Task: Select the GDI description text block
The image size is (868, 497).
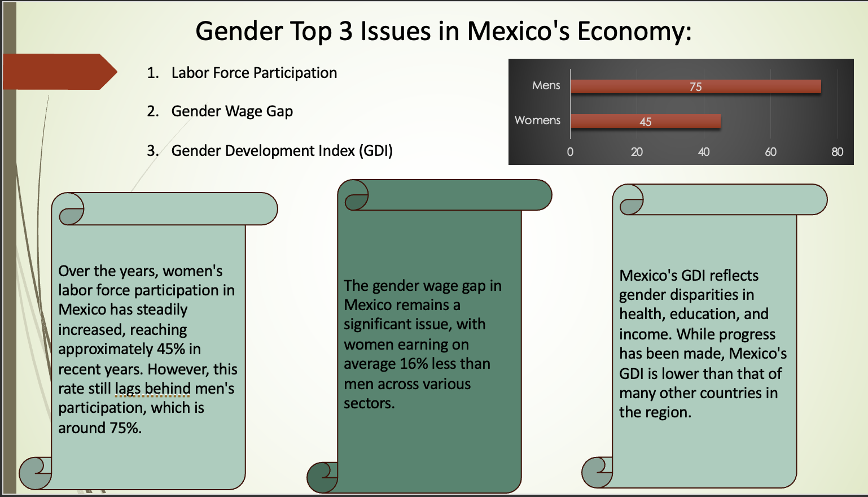Action: [x=703, y=343]
